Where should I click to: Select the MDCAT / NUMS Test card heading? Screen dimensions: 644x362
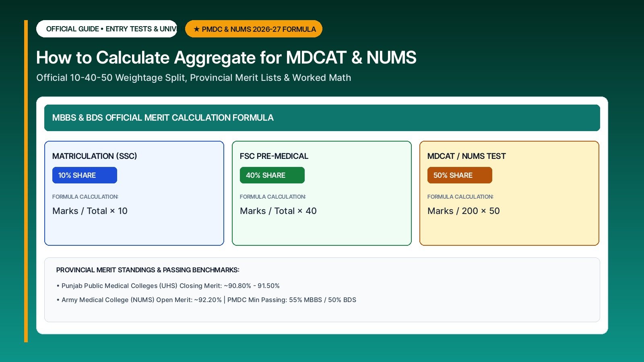click(466, 156)
